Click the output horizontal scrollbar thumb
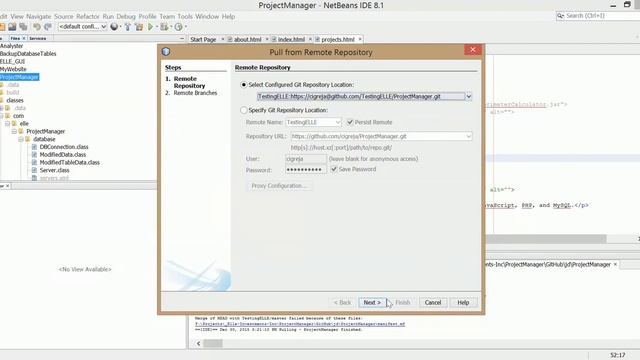Viewport: 640px width, 360px height. click(x=213, y=344)
